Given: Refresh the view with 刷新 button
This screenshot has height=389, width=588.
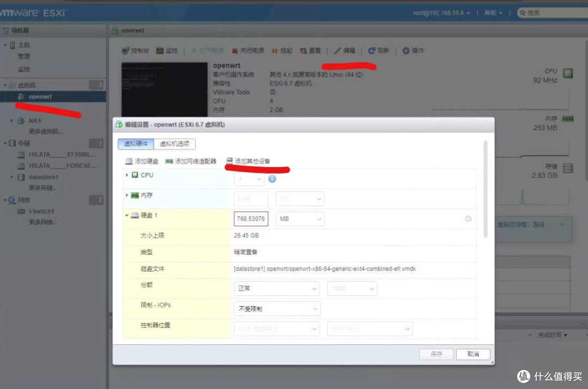Looking at the screenshot, I should click(x=379, y=51).
